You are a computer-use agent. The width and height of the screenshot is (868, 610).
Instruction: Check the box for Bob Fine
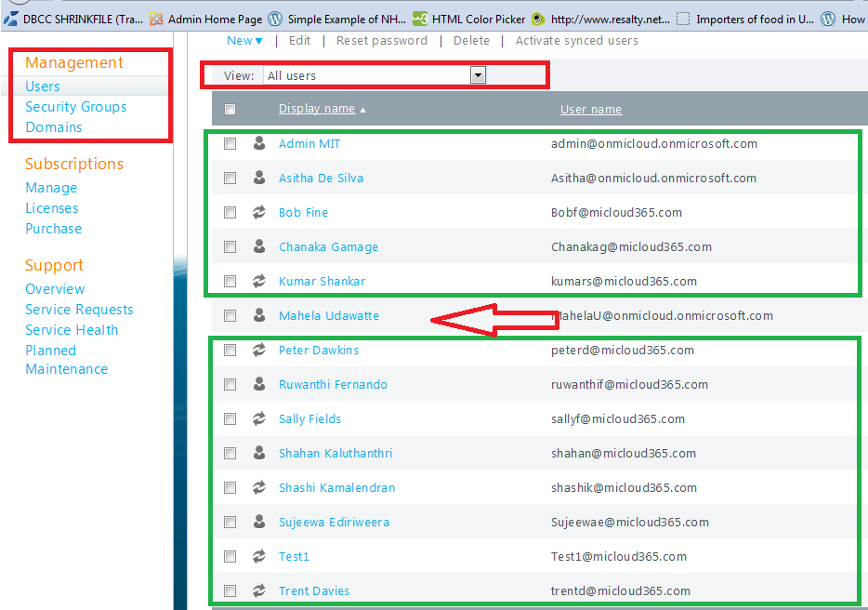[230, 212]
